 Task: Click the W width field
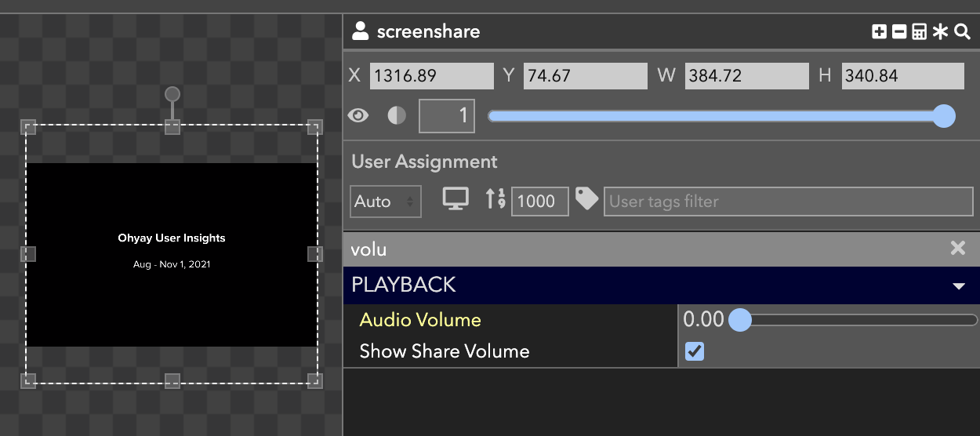(x=747, y=76)
